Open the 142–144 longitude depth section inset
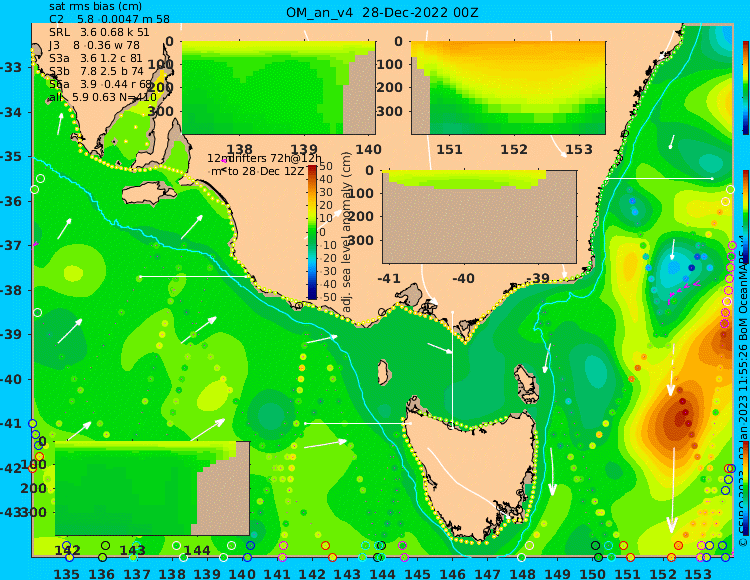 tap(152, 488)
